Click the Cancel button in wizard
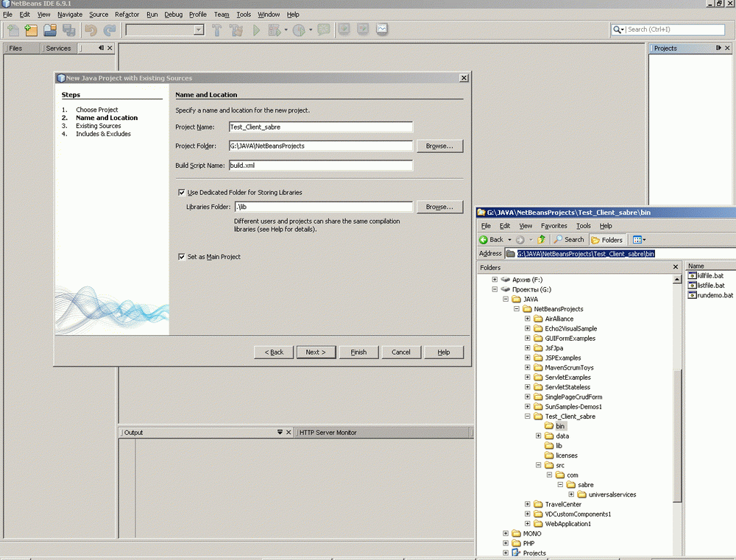Screen dimensions: 736x560 [x=401, y=352]
